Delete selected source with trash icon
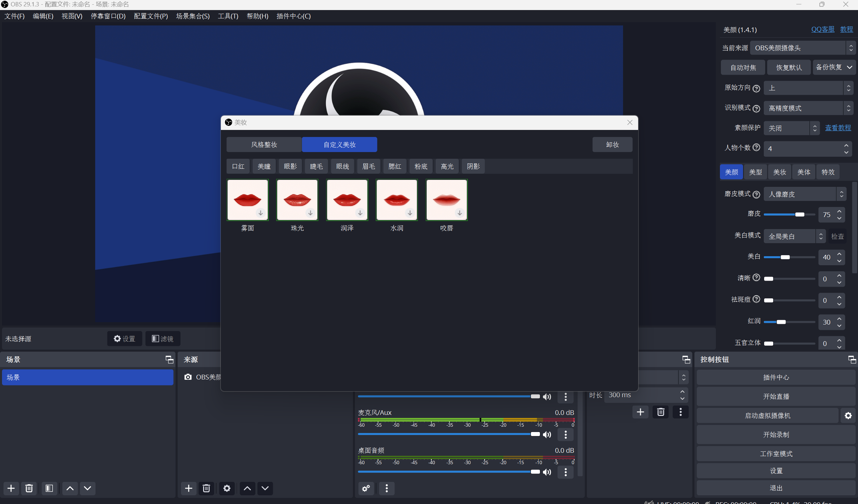Image resolution: width=858 pixels, height=504 pixels. pyautogui.click(x=206, y=488)
